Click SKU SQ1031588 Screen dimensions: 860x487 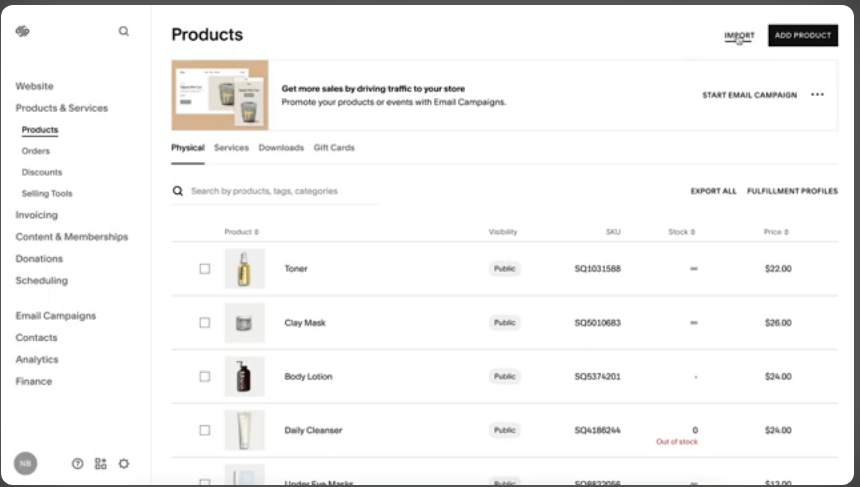[597, 269]
